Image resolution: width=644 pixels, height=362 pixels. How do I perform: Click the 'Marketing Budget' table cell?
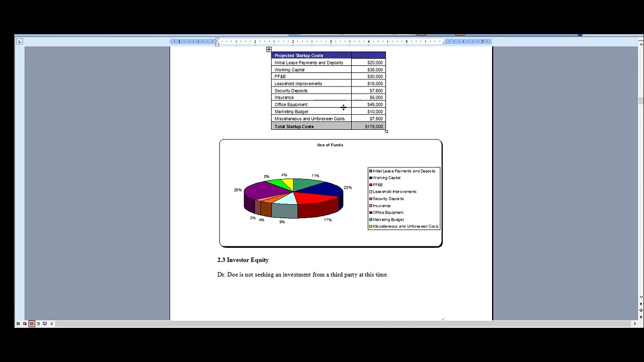point(311,112)
